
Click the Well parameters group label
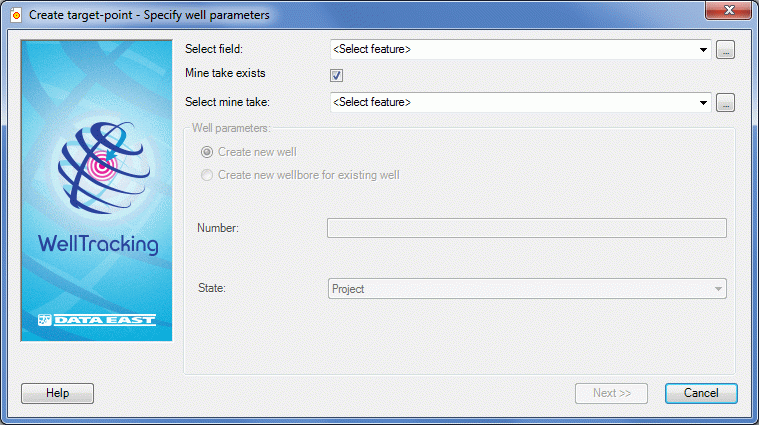pyautogui.click(x=231, y=128)
